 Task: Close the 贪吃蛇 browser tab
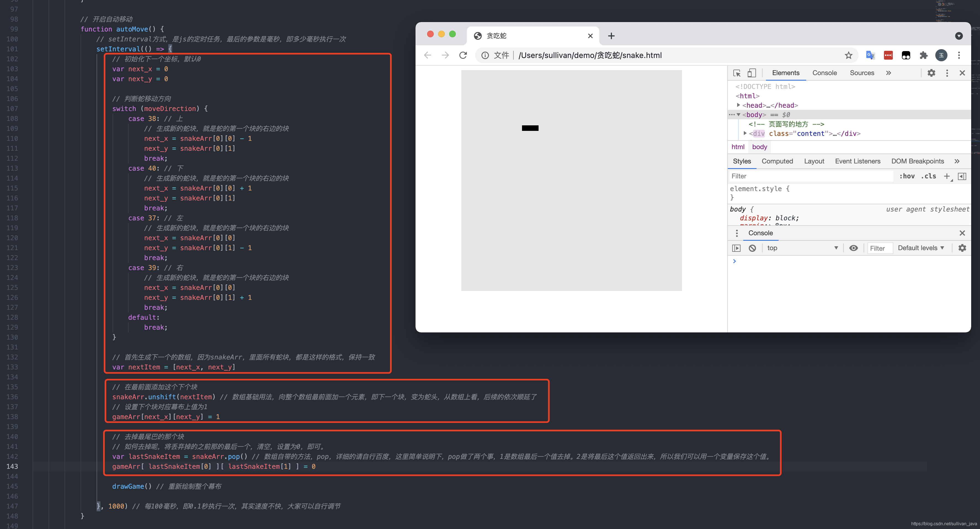point(590,36)
